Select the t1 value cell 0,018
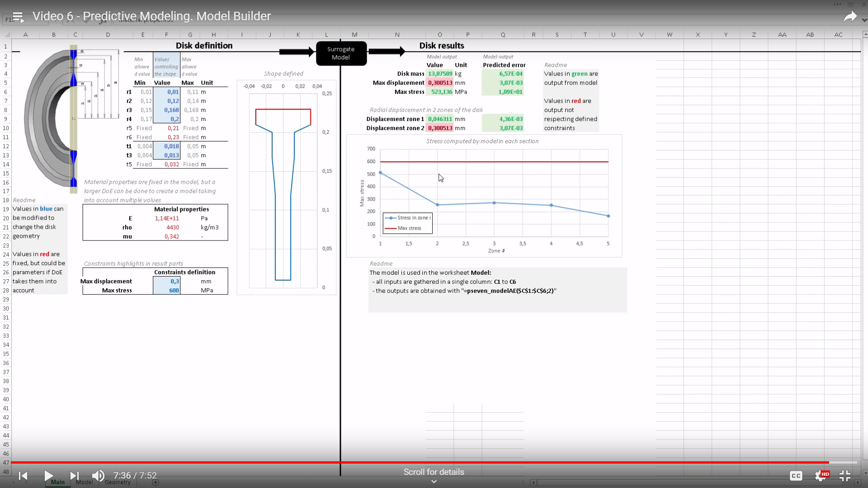 (166, 146)
